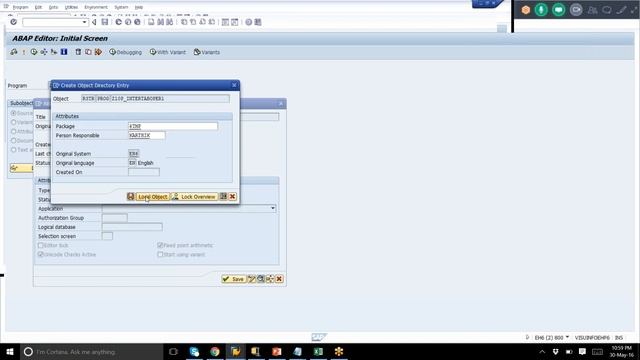Show hidden icons in the system tray

542,351
